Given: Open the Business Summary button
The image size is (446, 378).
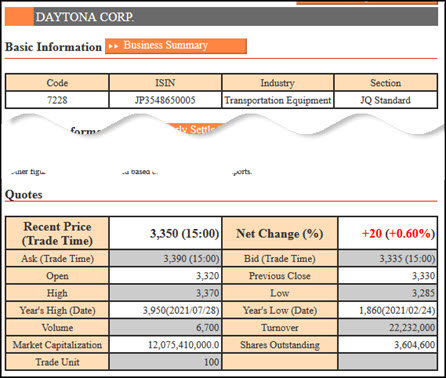Looking at the screenshot, I should (x=176, y=46).
